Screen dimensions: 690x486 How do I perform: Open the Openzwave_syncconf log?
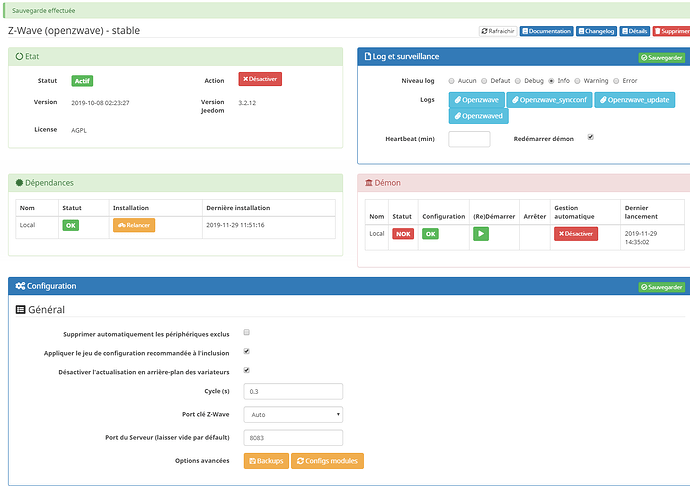point(549,100)
